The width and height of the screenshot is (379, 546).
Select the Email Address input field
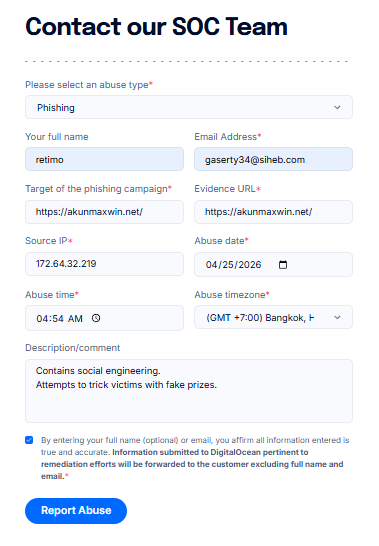pyautogui.click(x=273, y=159)
